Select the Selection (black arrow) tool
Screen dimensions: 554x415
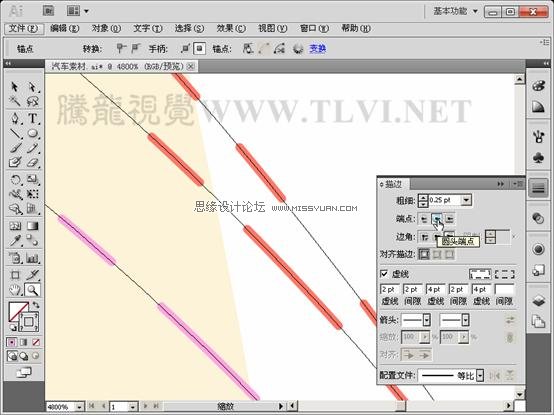coord(14,87)
